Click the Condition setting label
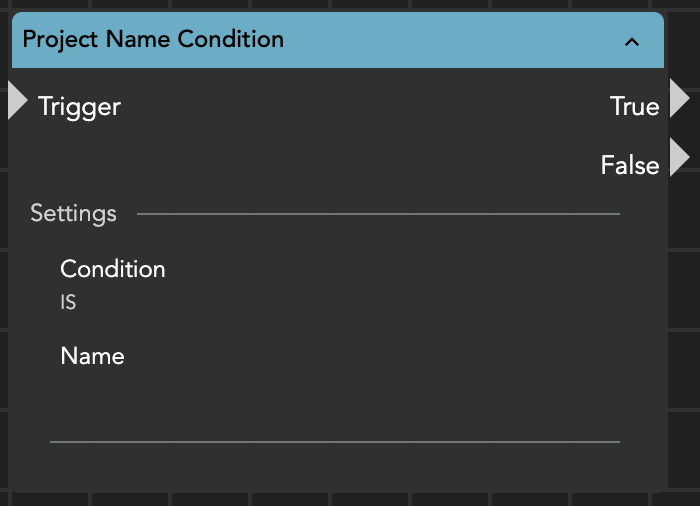The image size is (700, 506). (113, 269)
